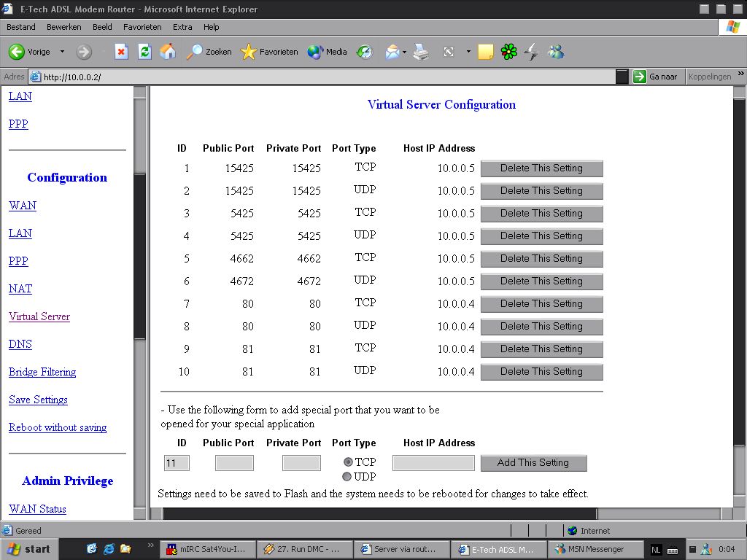The height and width of the screenshot is (560, 747).
Task: Click the Public Port input field
Action: [234, 463]
